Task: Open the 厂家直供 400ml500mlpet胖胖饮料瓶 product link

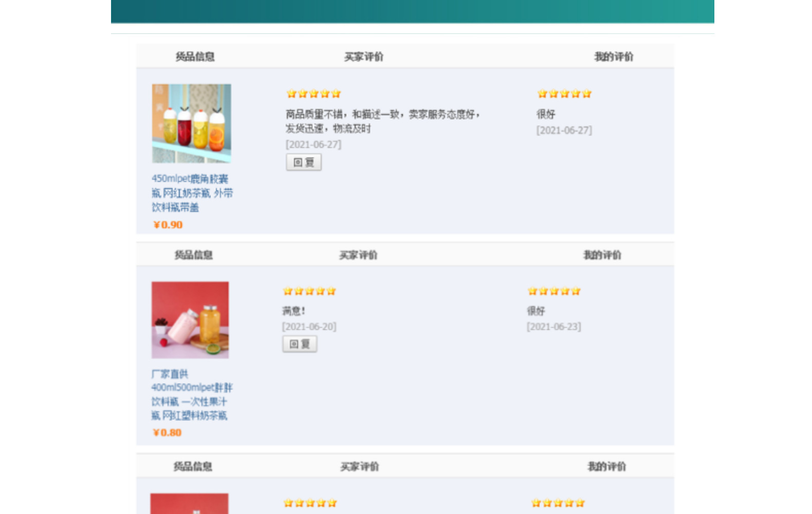Action: pyautogui.click(x=191, y=395)
